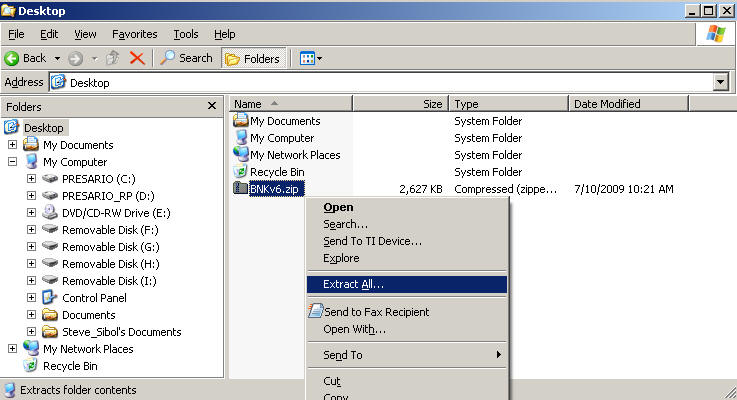Sort by the Name column header
The height and width of the screenshot is (400, 737).
[291, 104]
